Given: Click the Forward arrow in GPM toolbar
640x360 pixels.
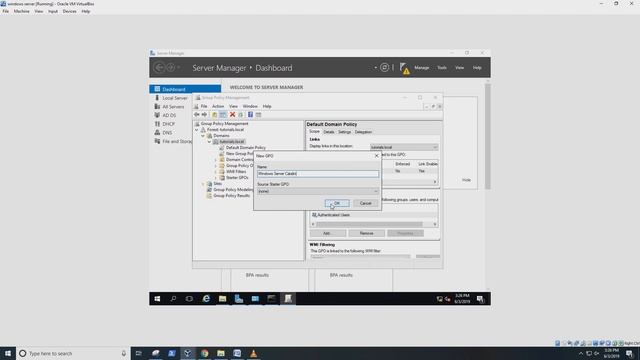Looking at the screenshot, I should (204, 115).
